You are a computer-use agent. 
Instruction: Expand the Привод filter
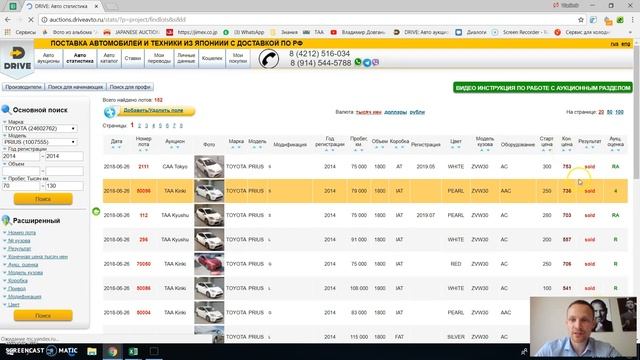tap(17, 289)
